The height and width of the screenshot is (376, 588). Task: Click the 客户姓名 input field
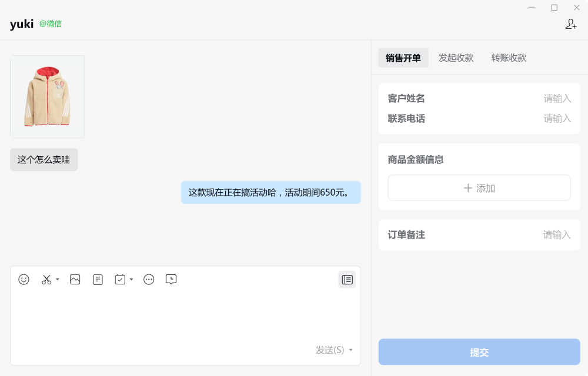coord(479,99)
